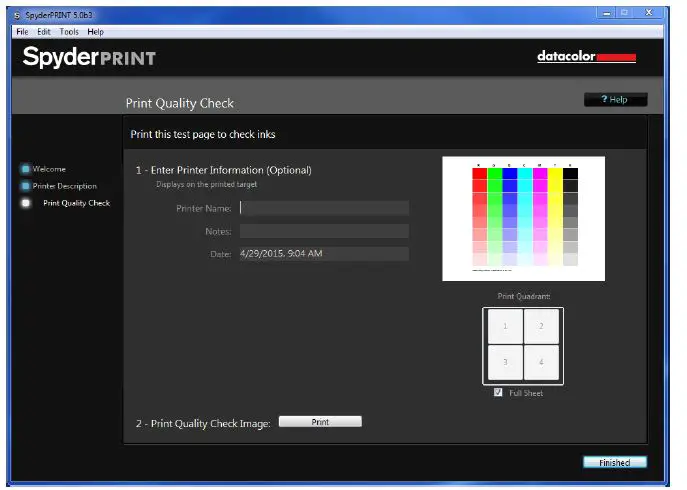Toggle the Full Sheet checkbox

pos(498,392)
